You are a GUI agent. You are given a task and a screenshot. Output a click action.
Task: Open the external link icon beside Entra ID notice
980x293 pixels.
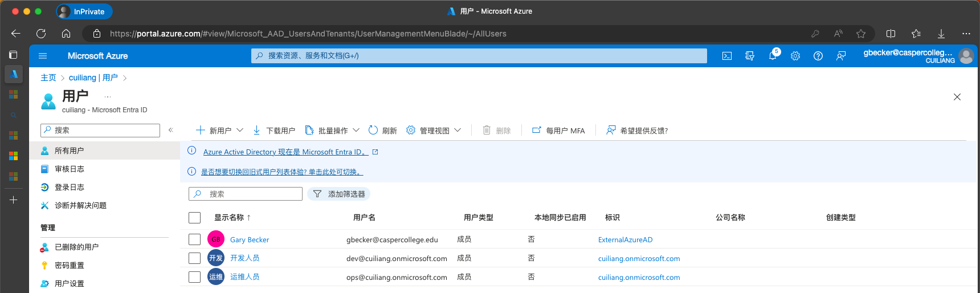[375, 152]
